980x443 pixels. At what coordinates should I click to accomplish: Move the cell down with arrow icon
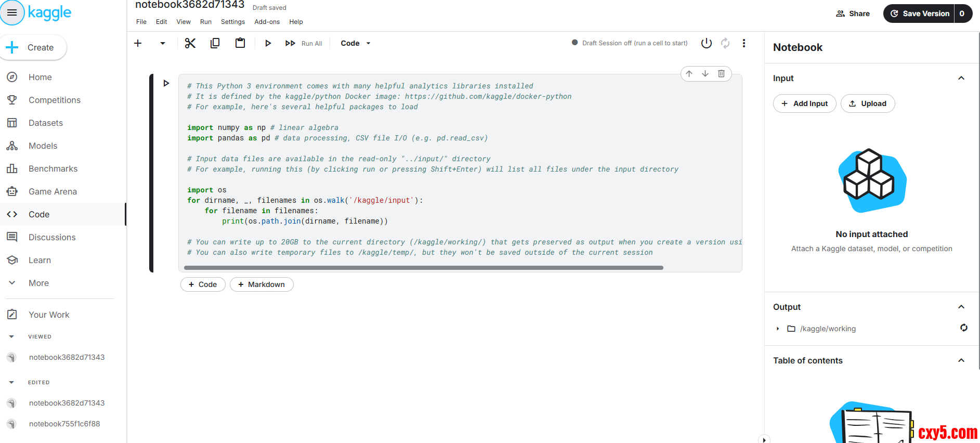click(705, 74)
